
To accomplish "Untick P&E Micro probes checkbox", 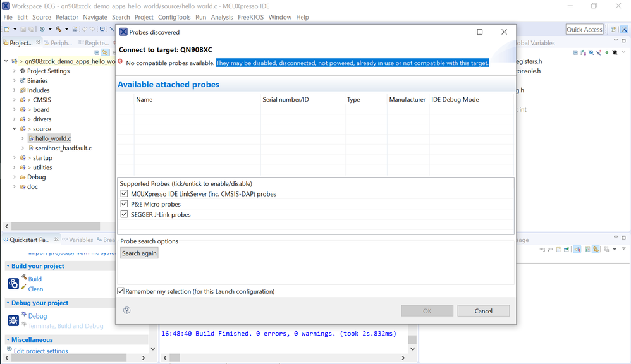I will 124,204.
